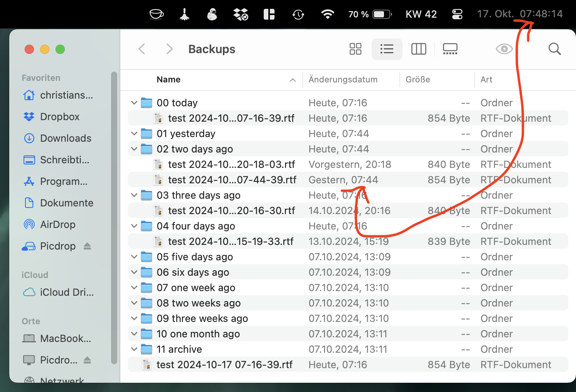Viewport: 576px width, 392px height.
Task: Open Time Machine menu bar icon
Action: pos(298,14)
